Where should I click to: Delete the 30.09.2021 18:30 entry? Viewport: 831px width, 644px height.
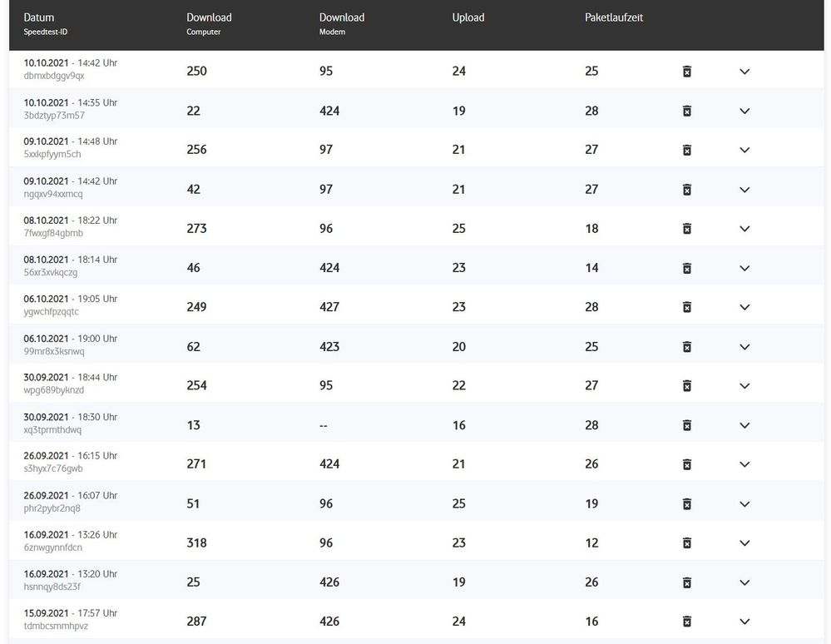(x=687, y=425)
